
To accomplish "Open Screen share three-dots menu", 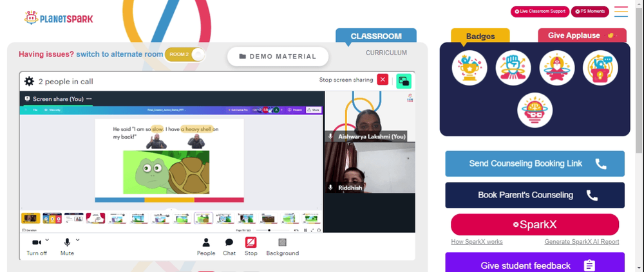I will pos(89,99).
